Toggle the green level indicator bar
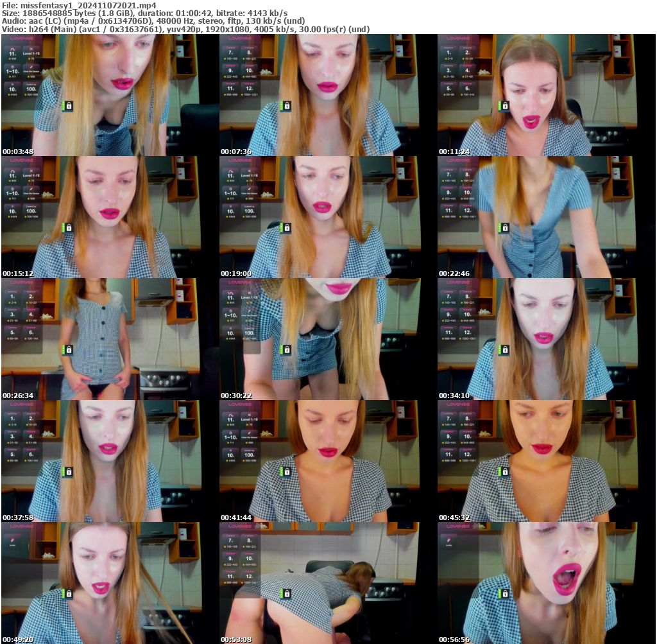657x644 pixels. [64, 105]
